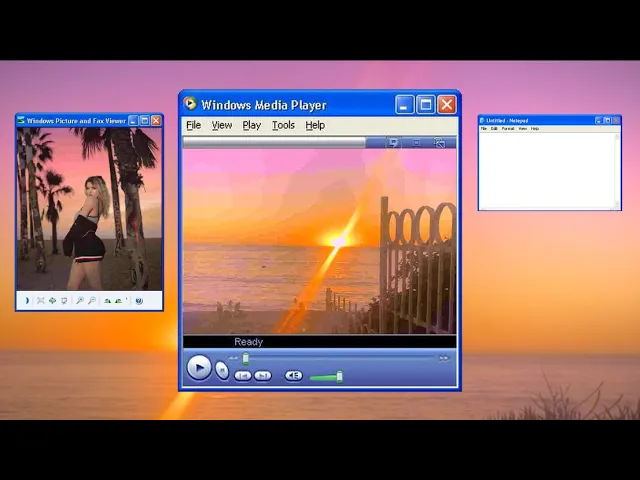Click the Notepad title bar icon
The width and height of the screenshot is (640, 480).
click(x=482, y=120)
